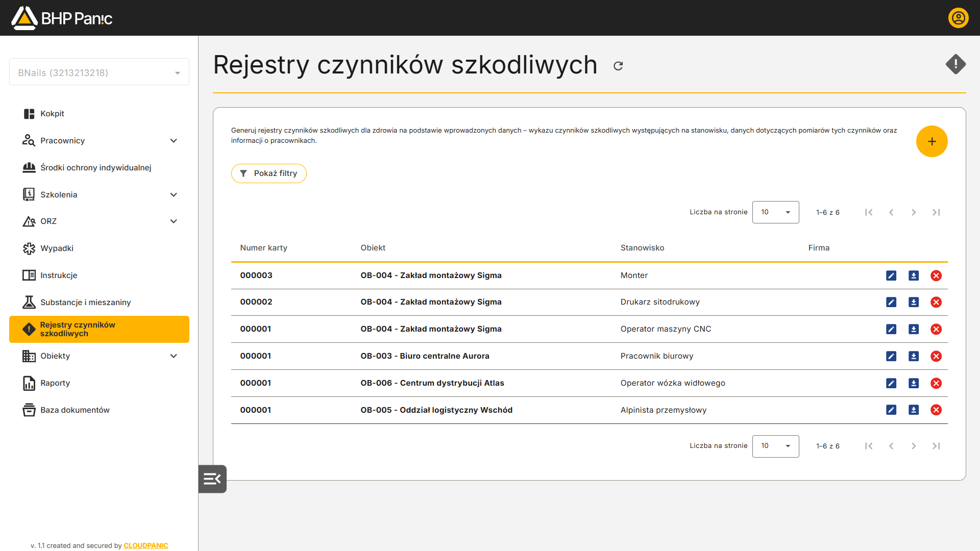Open the Kokpit dashboard menu item
This screenshot has height=551, width=980.
pos(99,114)
